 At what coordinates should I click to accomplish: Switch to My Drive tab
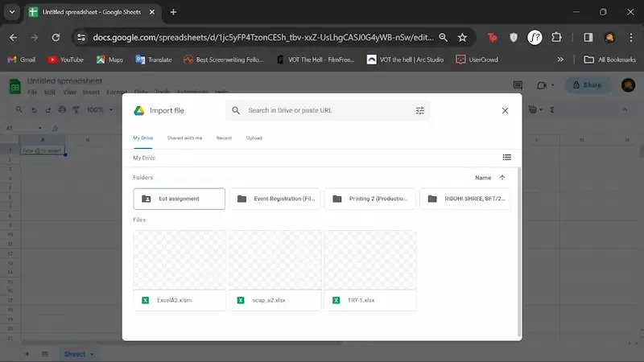143,138
